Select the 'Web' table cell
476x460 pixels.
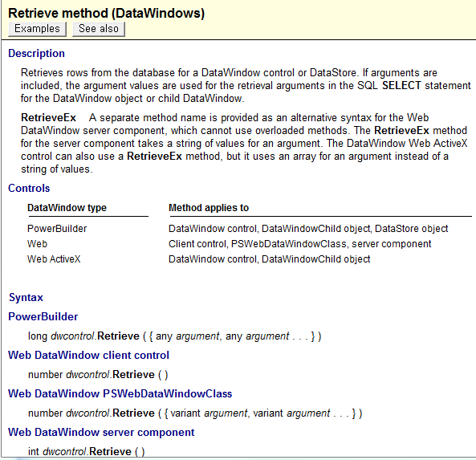coord(37,244)
